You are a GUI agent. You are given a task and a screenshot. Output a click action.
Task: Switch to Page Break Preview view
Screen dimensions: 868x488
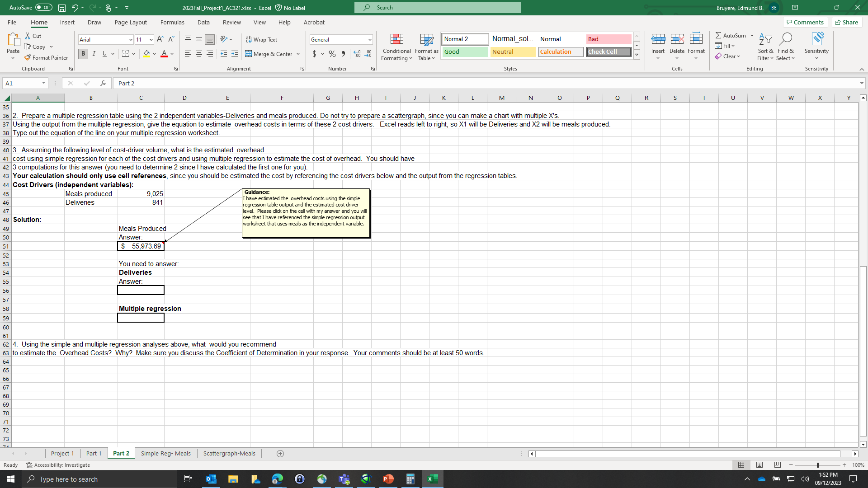tap(777, 465)
